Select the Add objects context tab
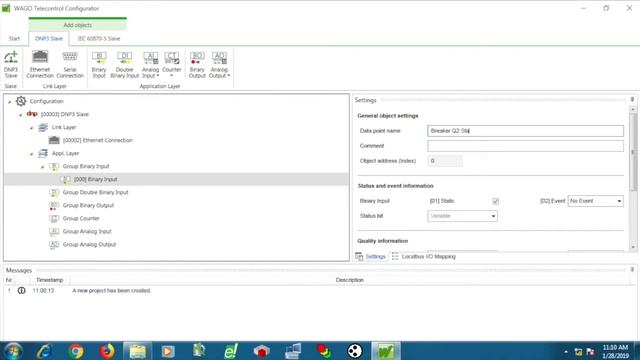The image size is (640, 360). (x=78, y=24)
